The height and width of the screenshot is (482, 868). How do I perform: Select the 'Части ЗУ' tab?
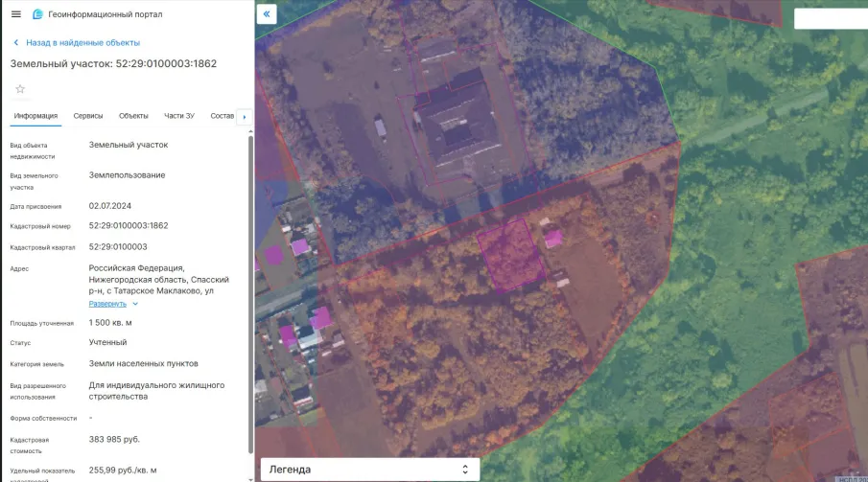tap(178, 116)
